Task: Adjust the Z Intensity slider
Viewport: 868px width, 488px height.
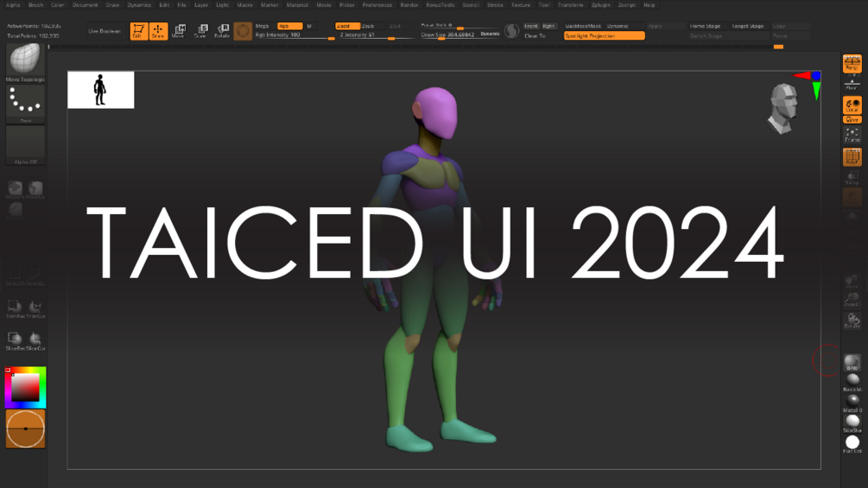Action: coord(376,35)
